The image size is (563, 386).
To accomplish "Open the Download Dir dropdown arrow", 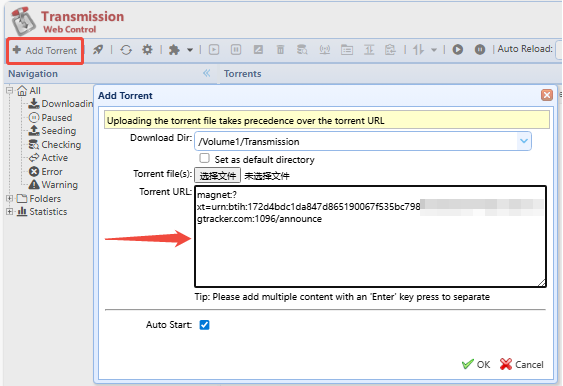I will tap(524, 141).
